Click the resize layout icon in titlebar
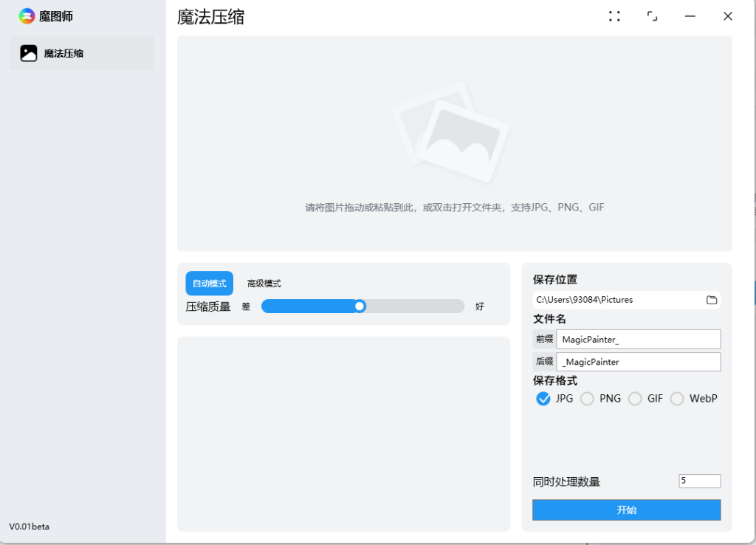The width and height of the screenshot is (756, 545). point(652,16)
